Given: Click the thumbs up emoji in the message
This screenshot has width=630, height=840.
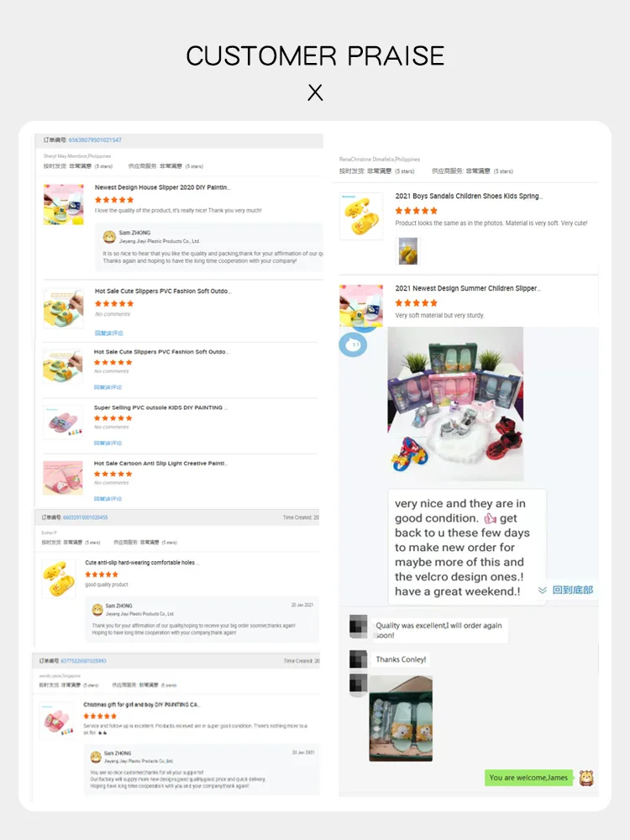Looking at the screenshot, I should (x=491, y=518).
